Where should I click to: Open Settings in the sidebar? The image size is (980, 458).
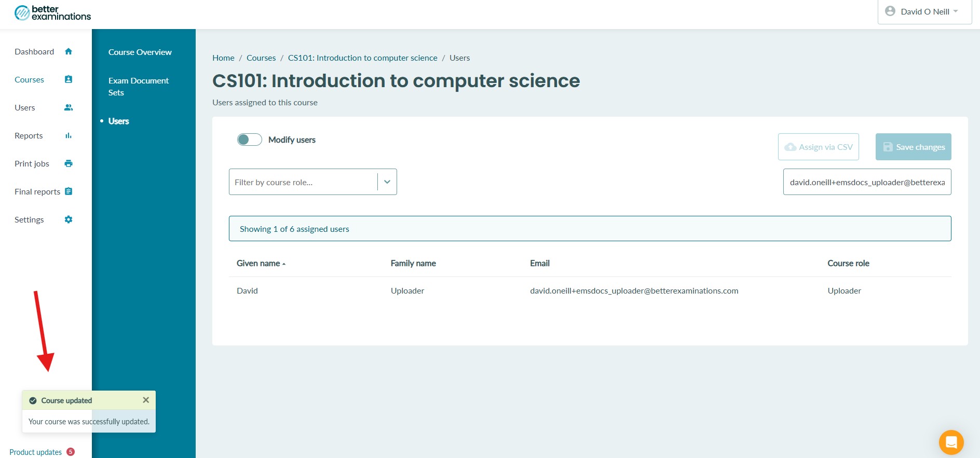[29, 219]
